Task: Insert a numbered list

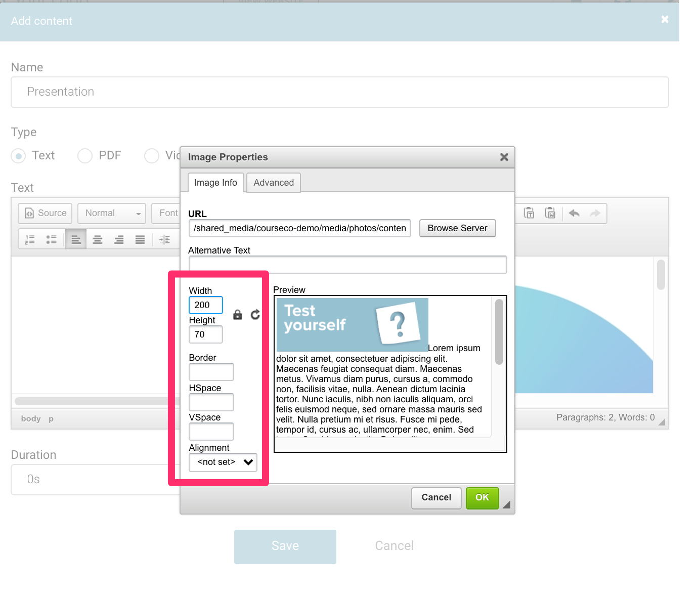Action: (x=30, y=240)
